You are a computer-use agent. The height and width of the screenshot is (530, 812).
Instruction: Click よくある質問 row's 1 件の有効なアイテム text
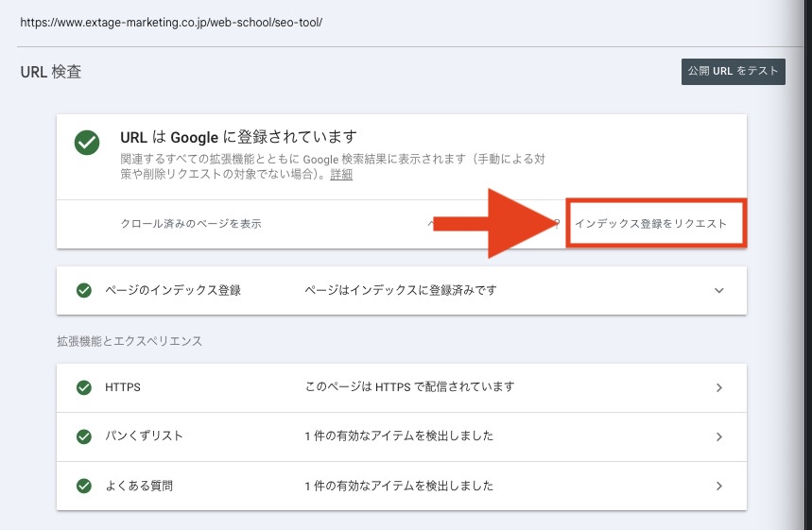399,486
